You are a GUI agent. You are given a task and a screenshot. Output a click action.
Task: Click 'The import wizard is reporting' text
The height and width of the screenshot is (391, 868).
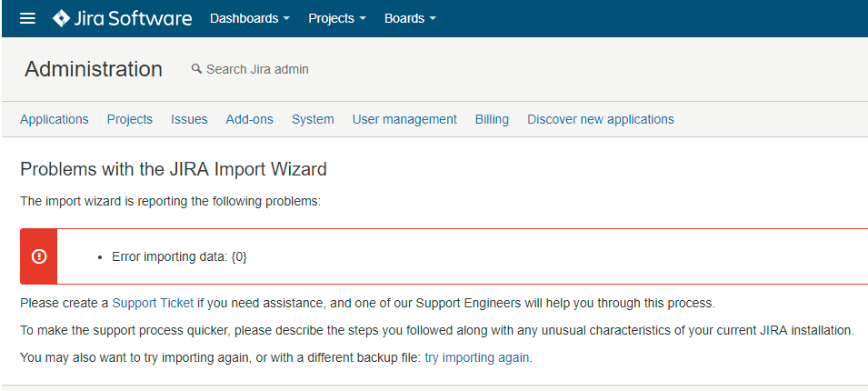click(x=171, y=201)
